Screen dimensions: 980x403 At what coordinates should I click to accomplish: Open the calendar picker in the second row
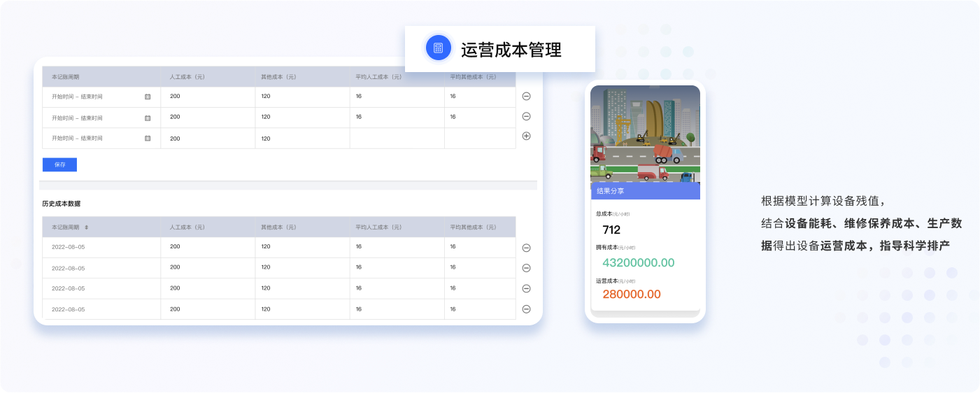click(148, 117)
